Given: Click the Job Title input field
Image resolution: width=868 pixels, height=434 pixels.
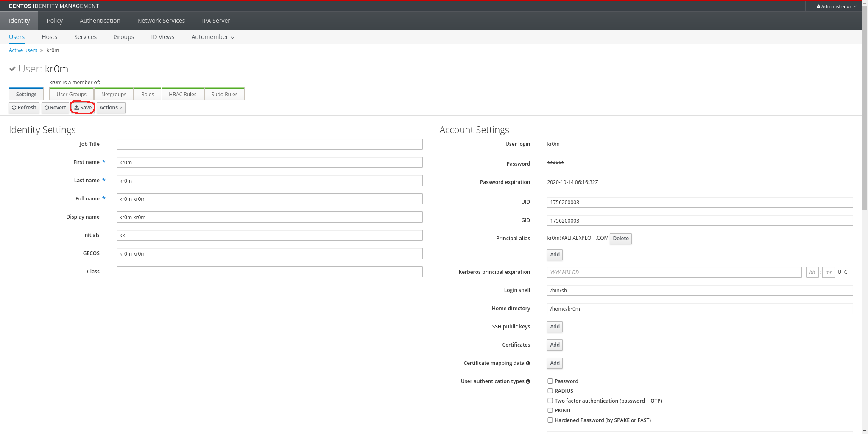Looking at the screenshot, I should coord(269,144).
